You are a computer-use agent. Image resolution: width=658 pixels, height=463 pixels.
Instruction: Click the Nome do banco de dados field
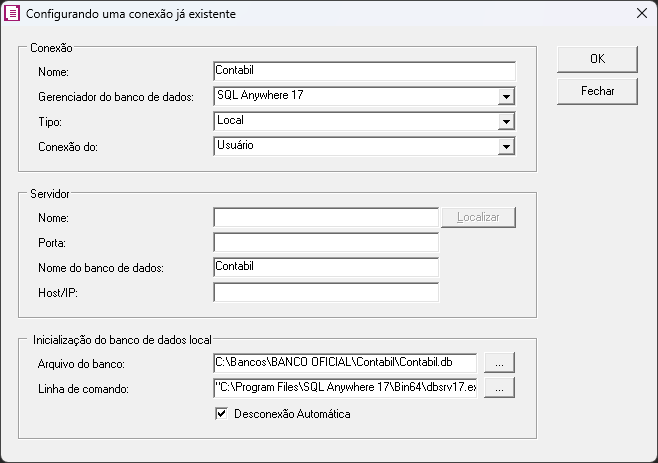click(326, 267)
